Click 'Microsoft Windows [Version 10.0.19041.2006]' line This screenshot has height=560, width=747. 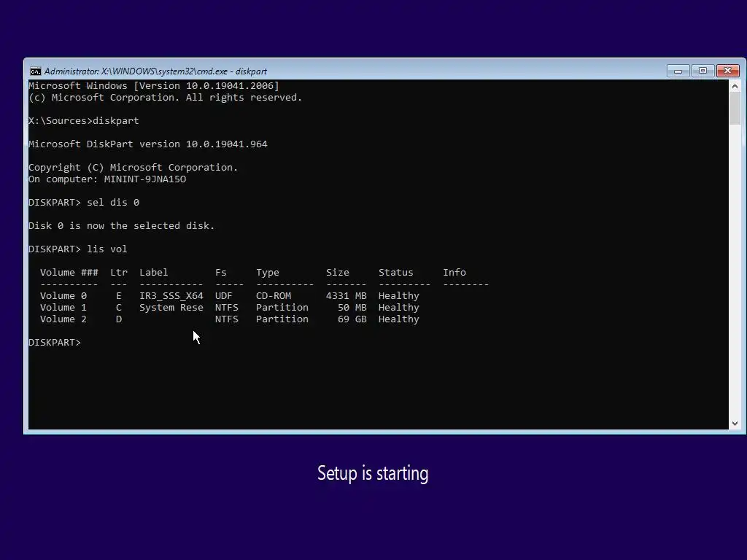point(154,86)
